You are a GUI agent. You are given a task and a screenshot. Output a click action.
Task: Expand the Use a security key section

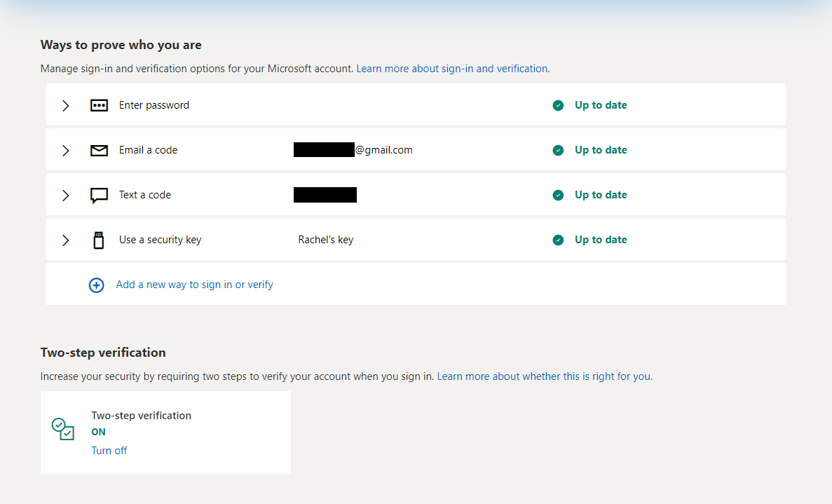(65, 240)
